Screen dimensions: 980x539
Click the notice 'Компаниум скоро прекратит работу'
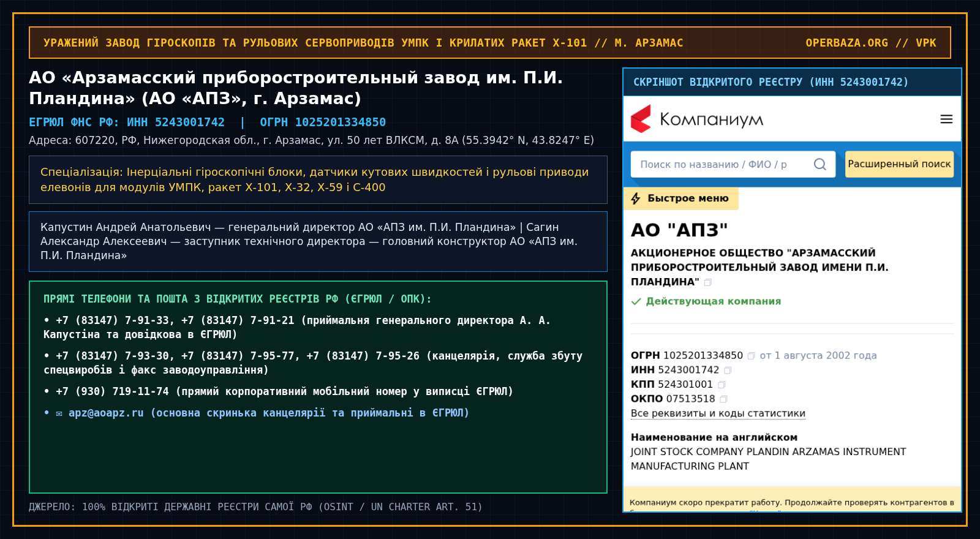click(792, 502)
